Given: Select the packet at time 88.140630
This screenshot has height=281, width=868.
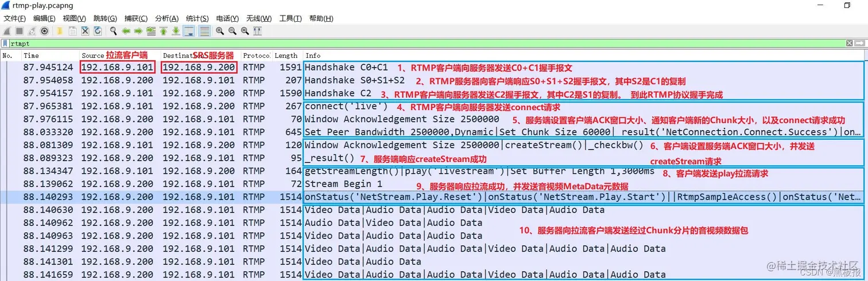Looking at the screenshot, I should [x=433, y=210].
